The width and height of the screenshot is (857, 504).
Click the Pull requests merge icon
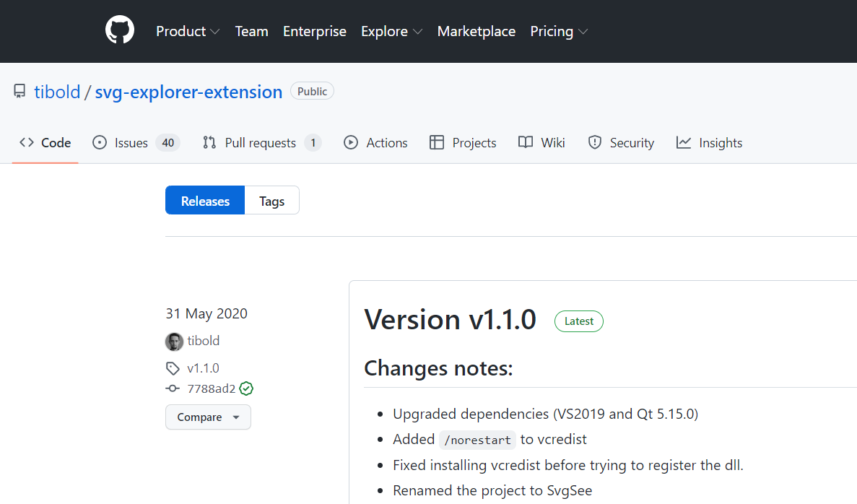208,142
